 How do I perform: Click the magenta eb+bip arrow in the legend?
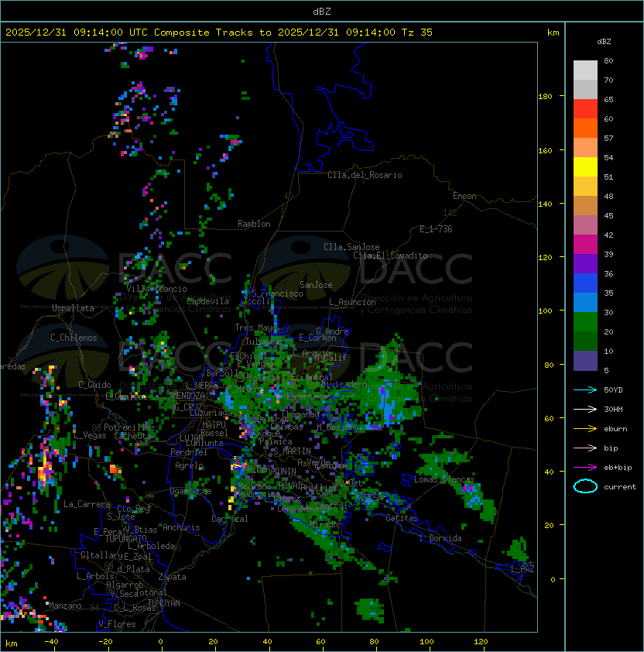[x=585, y=468]
